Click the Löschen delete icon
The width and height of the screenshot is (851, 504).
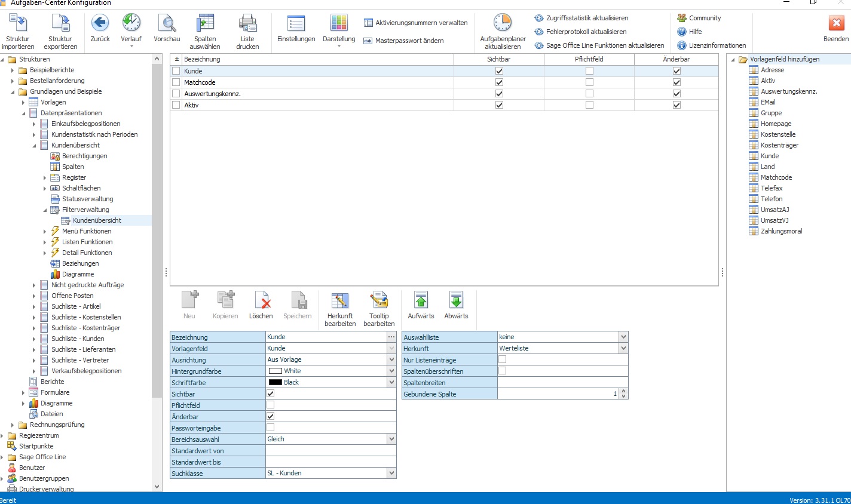[x=261, y=300]
